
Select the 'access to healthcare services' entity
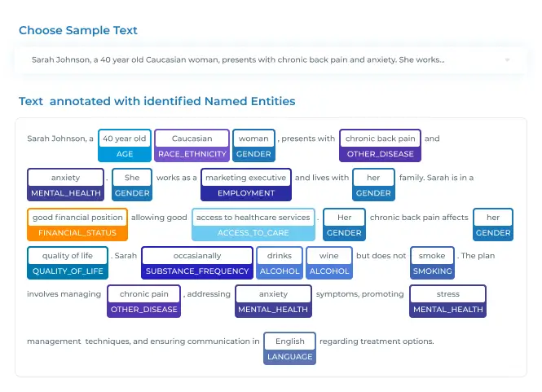pyautogui.click(x=253, y=224)
